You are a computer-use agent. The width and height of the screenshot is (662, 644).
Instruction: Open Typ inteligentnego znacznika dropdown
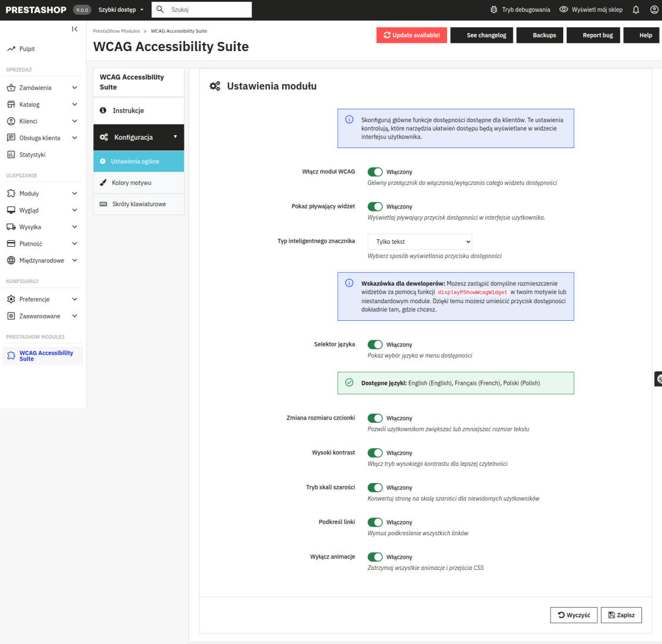click(419, 241)
